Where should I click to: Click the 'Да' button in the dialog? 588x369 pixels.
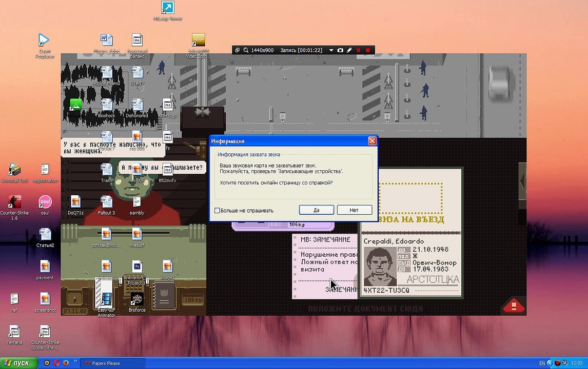(x=317, y=210)
